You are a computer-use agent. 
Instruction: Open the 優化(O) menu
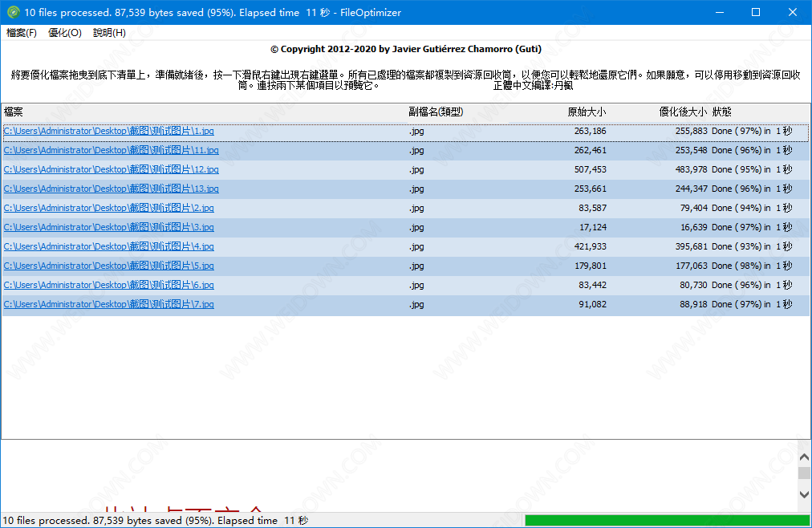coord(65,33)
